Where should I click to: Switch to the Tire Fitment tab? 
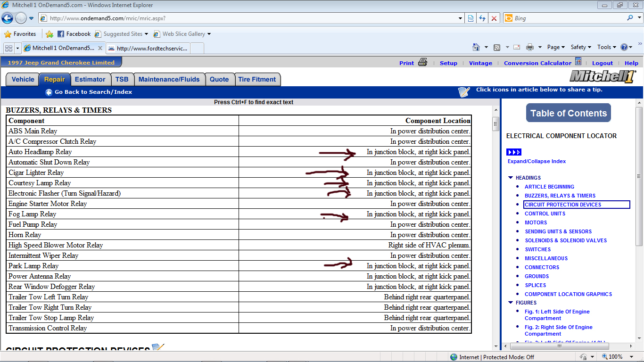tap(257, 80)
